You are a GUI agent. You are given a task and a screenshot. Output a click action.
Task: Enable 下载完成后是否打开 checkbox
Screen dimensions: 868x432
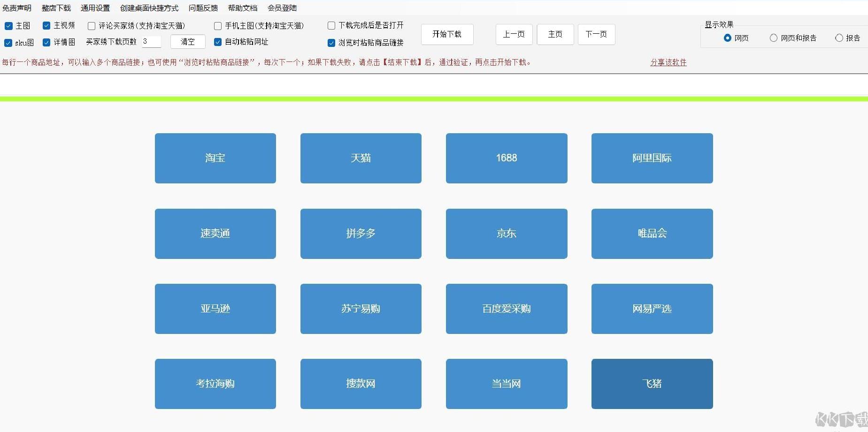pos(331,25)
